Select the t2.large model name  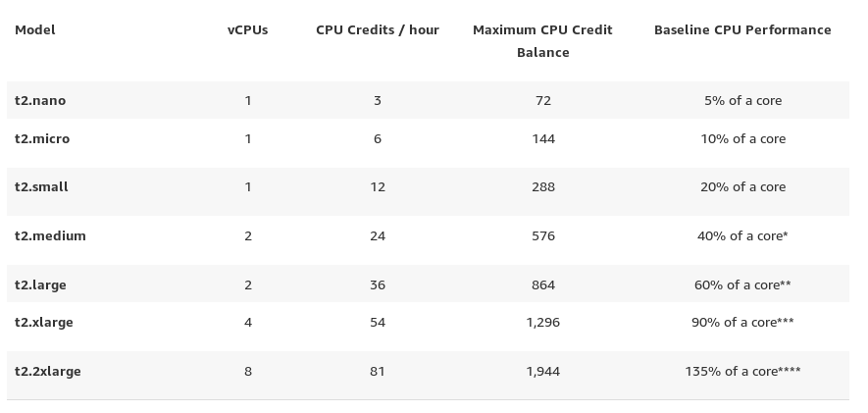40,284
